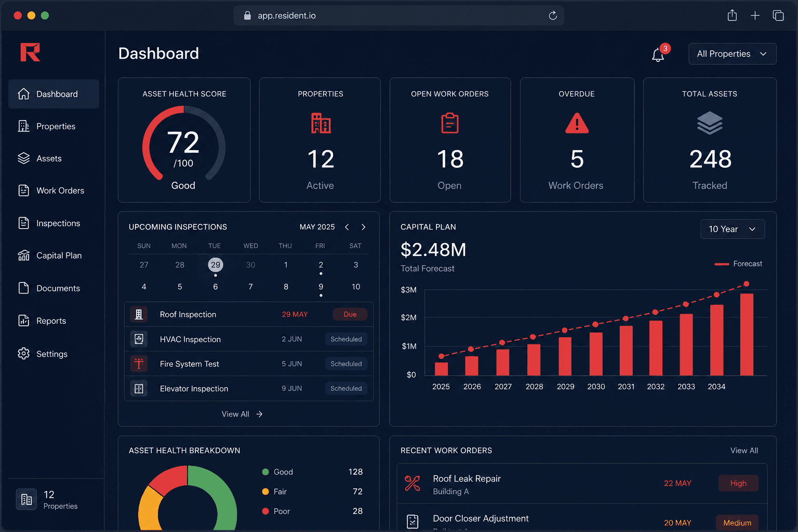Image resolution: width=798 pixels, height=532 pixels.
Task: Open a new browser tab
Action: click(x=755, y=16)
